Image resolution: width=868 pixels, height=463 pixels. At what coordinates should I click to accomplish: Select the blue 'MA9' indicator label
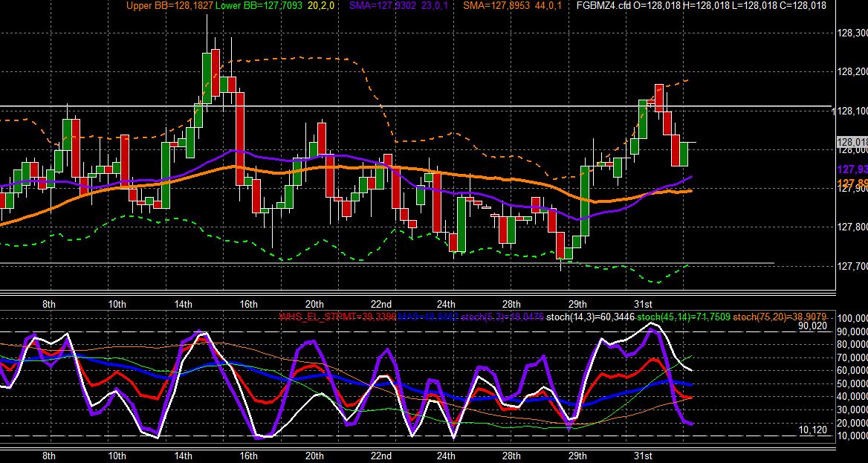coord(428,317)
